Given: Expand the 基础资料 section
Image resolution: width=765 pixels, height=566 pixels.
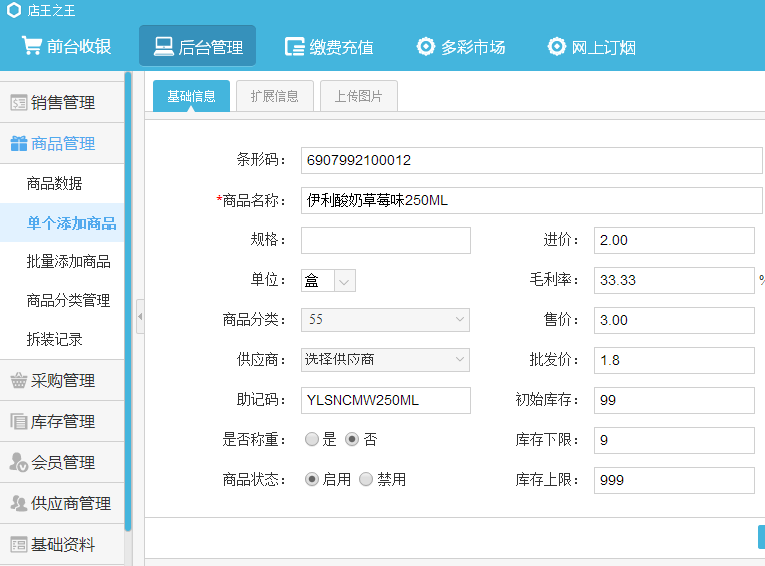Looking at the screenshot, I should pyautogui.click(x=62, y=544).
